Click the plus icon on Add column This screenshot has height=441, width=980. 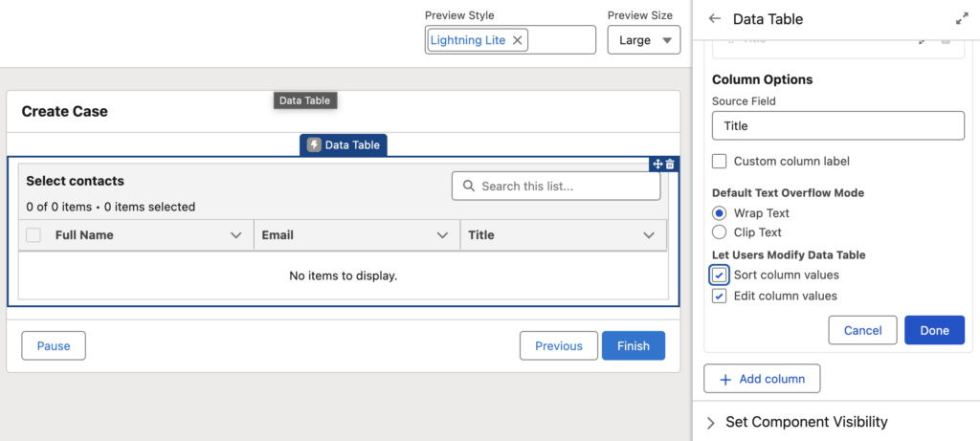point(725,379)
